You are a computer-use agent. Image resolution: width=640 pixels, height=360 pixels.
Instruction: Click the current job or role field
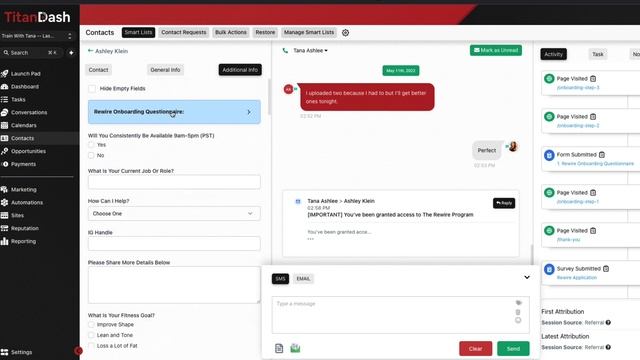tap(174, 182)
